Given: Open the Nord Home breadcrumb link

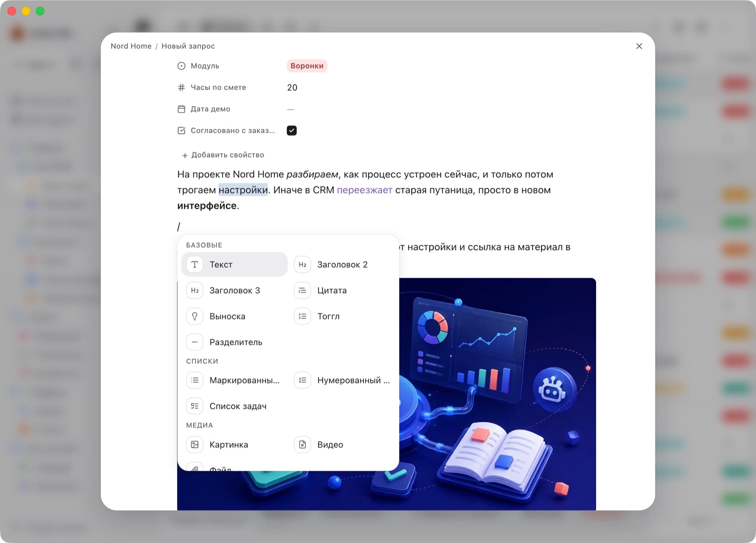Looking at the screenshot, I should click(x=131, y=46).
